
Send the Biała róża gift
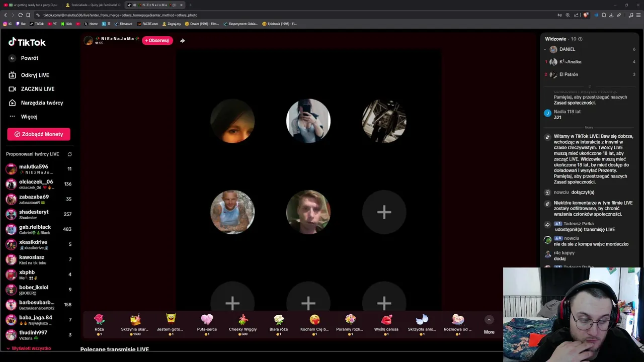(x=279, y=324)
